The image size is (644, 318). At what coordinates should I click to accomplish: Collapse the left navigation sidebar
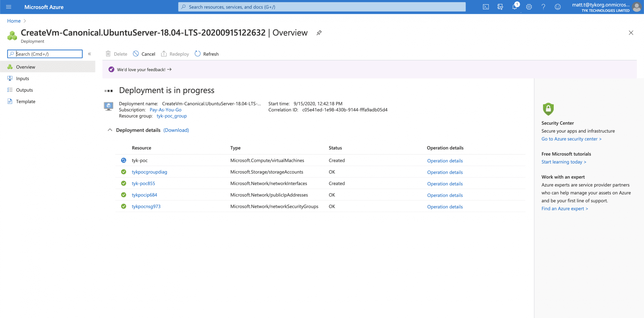(90, 54)
